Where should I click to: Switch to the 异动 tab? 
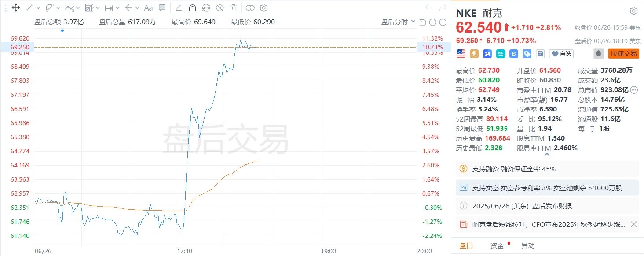(528, 246)
